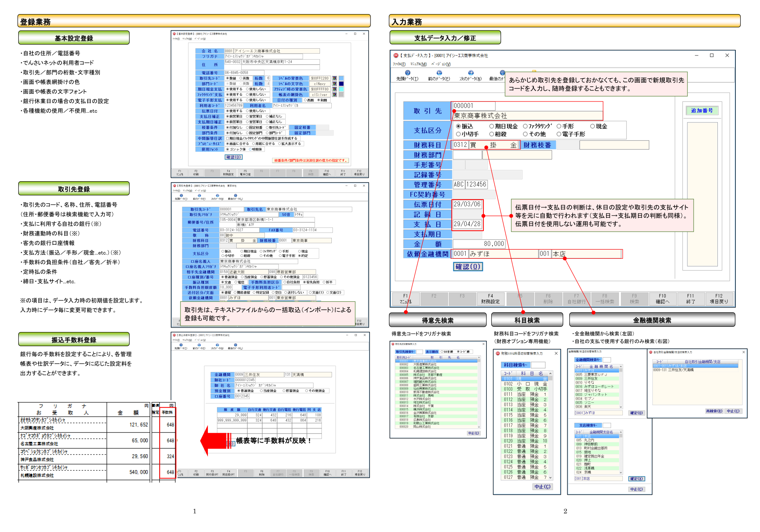Click F12 項目戻り key in 支払データ入力

point(719,299)
